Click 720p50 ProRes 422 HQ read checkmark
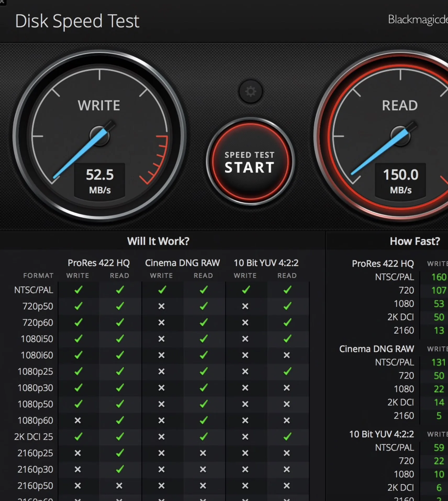 click(x=120, y=306)
